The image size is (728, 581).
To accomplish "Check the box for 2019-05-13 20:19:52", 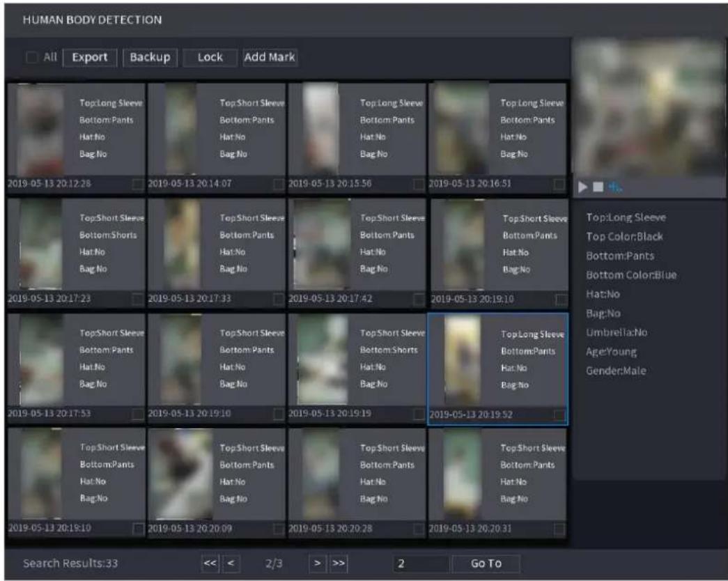I will (559, 415).
